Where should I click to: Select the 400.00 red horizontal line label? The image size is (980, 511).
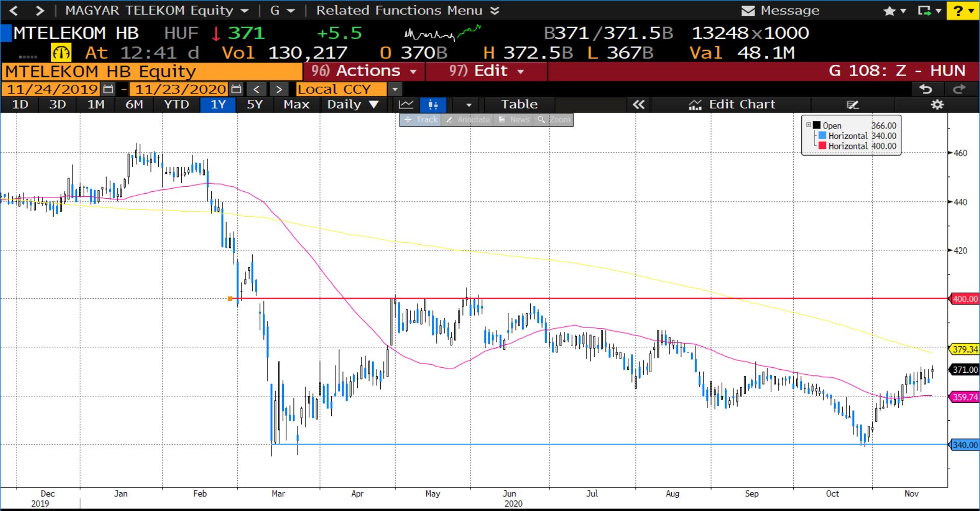(964, 299)
